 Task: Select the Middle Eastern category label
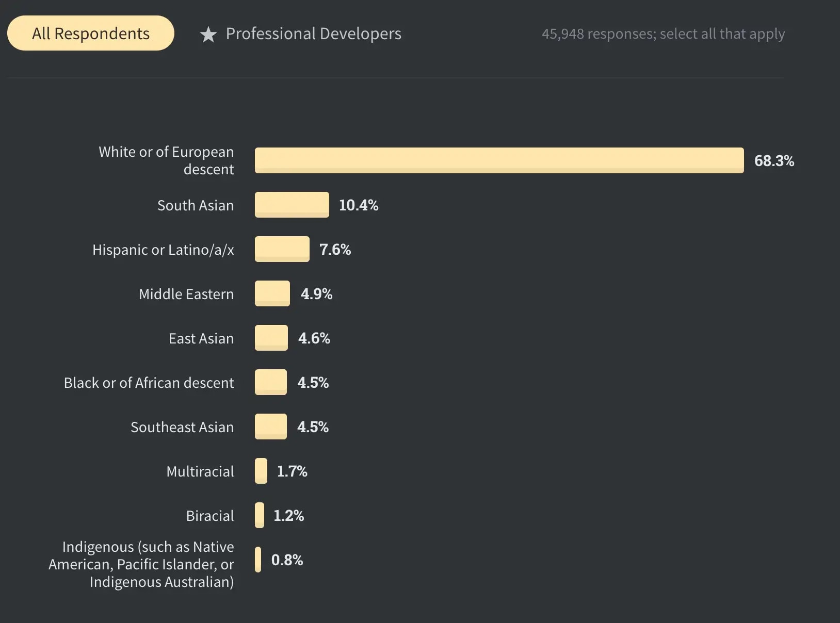click(x=186, y=293)
